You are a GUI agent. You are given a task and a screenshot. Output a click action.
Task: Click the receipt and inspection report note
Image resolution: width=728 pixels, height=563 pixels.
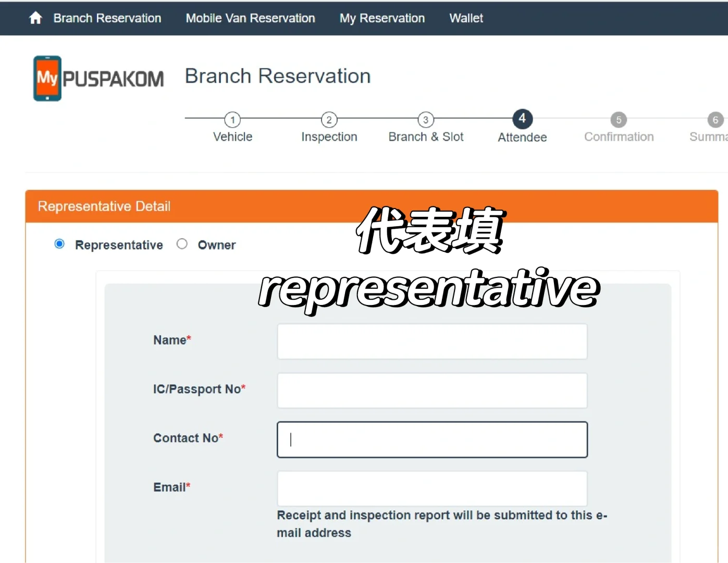click(x=442, y=524)
